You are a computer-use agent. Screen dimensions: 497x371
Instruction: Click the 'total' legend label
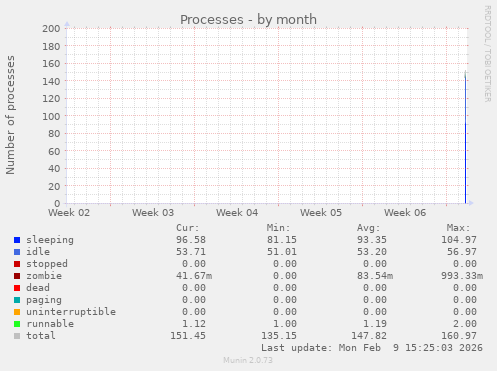coord(41,336)
